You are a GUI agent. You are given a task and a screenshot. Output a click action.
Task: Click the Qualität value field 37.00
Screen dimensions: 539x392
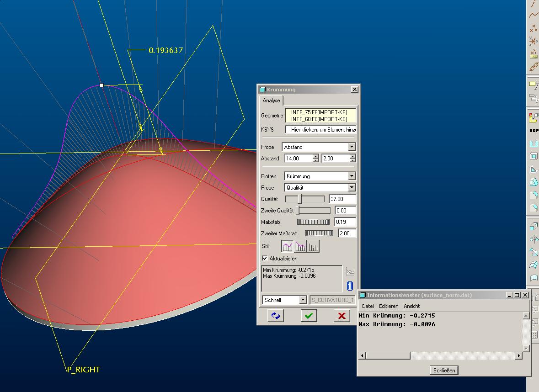[x=342, y=199]
